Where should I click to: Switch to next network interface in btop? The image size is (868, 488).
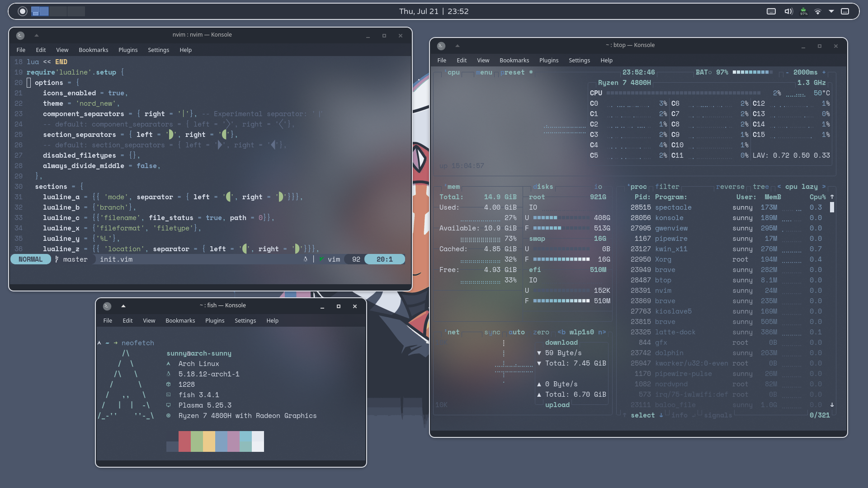click(602, 332)
